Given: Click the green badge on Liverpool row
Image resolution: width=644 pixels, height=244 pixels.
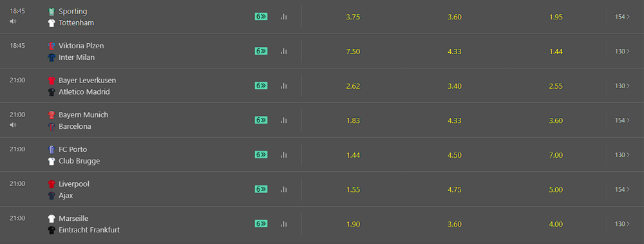Looking at the screenshot, I should 261,189.
